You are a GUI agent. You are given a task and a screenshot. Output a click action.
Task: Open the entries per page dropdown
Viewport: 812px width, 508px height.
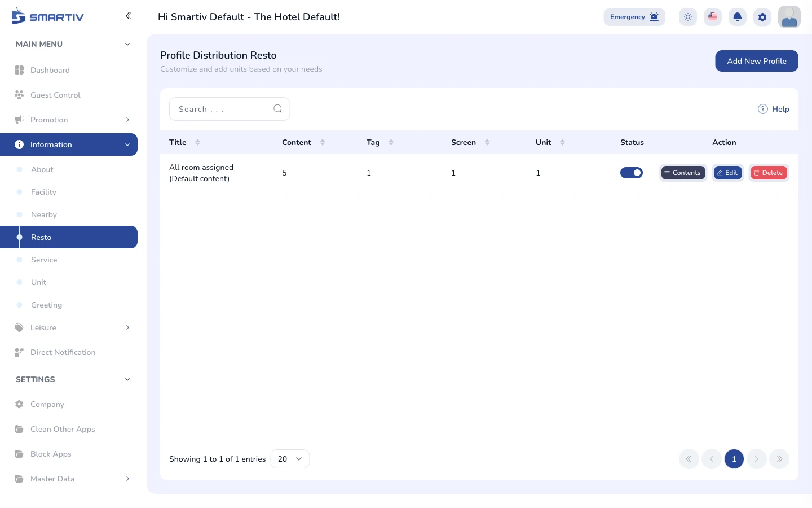pyautogui.click(x=290, y=459)
